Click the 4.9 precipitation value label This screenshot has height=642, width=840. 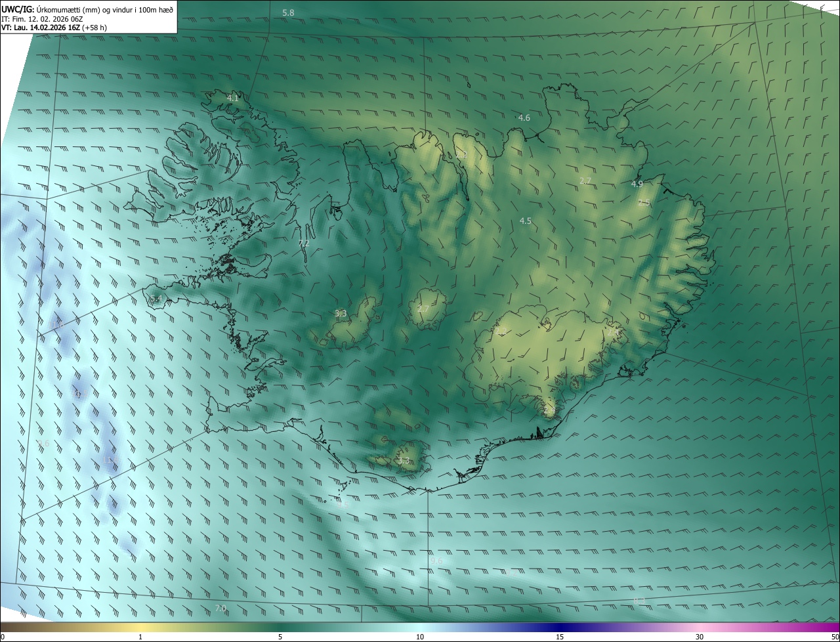pyautogui.click(x=637, y=184)
